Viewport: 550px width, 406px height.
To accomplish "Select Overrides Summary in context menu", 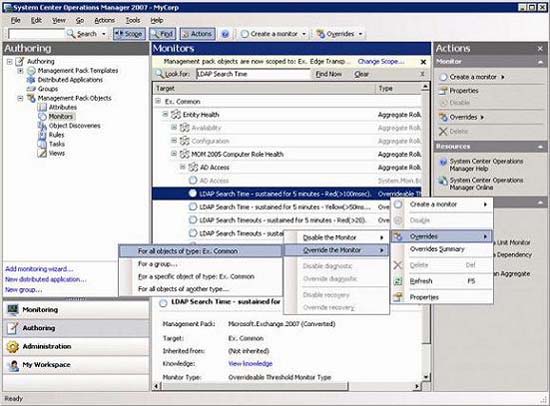I will click(x=442, y=249).
